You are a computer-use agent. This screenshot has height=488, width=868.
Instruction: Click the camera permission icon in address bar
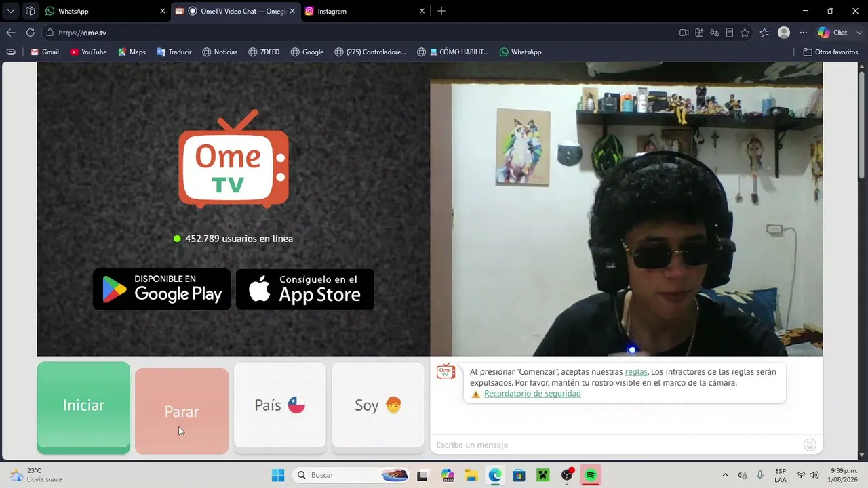pos(684,33)
